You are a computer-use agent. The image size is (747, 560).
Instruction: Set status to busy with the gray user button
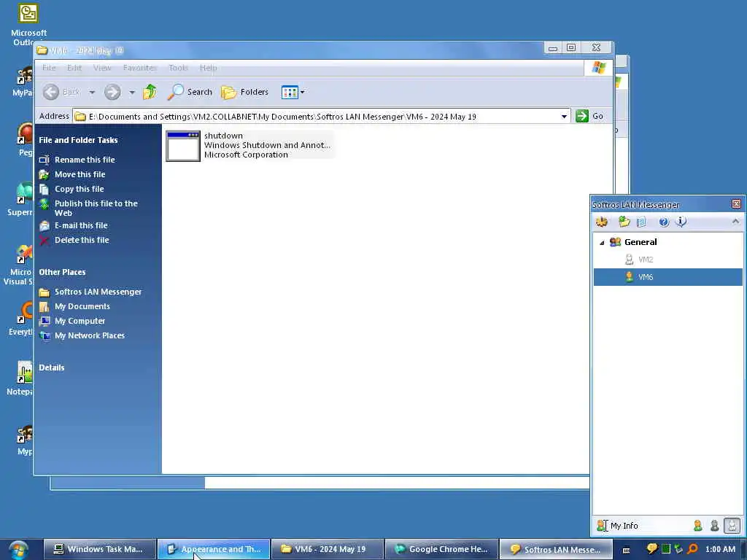click(715, 526)
